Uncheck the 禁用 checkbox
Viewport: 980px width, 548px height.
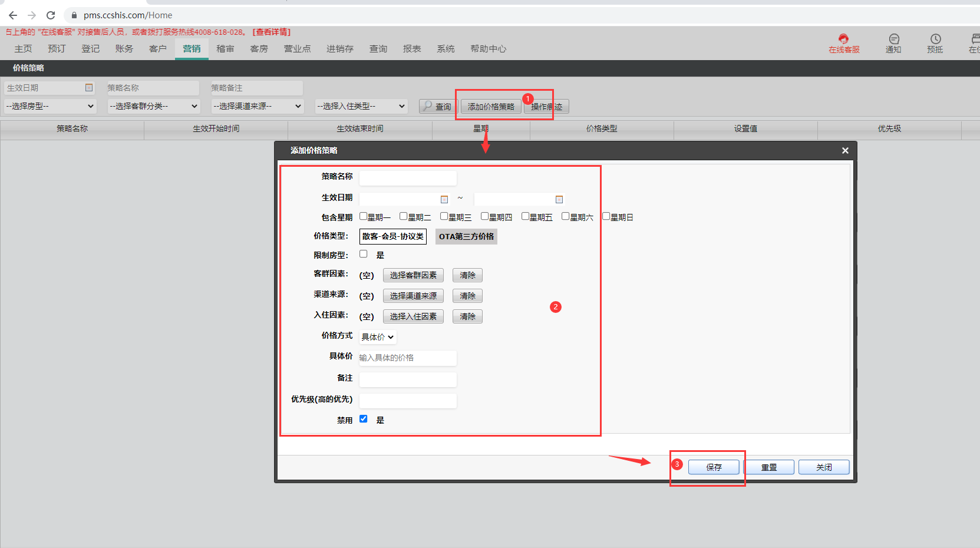point(364,419)
